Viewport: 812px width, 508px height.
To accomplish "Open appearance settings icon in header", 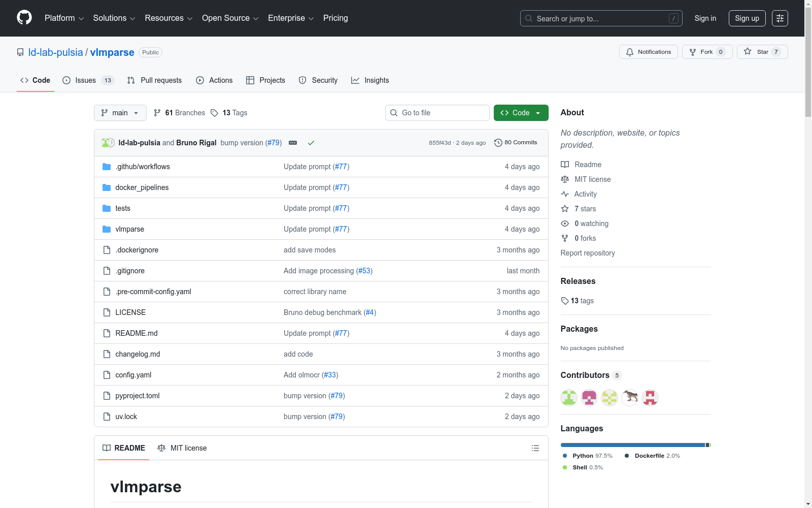I will pos(780,18).
